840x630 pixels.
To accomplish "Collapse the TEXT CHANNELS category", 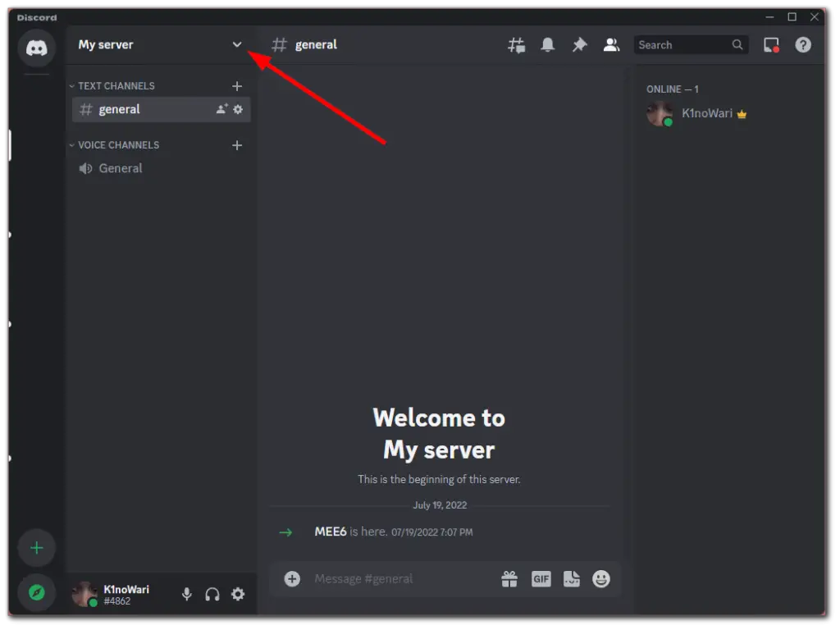I will pyautogui.click(x=112, y=85).
